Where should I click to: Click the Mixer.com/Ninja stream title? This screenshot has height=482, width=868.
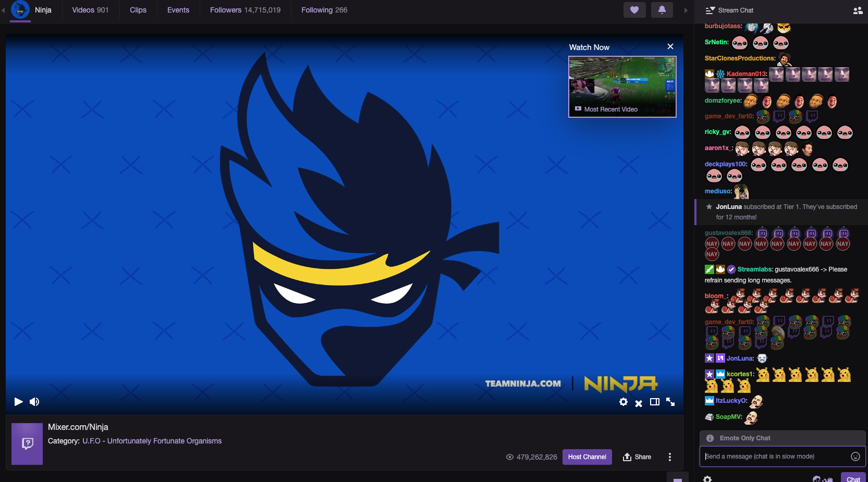(x=78, y=427)
